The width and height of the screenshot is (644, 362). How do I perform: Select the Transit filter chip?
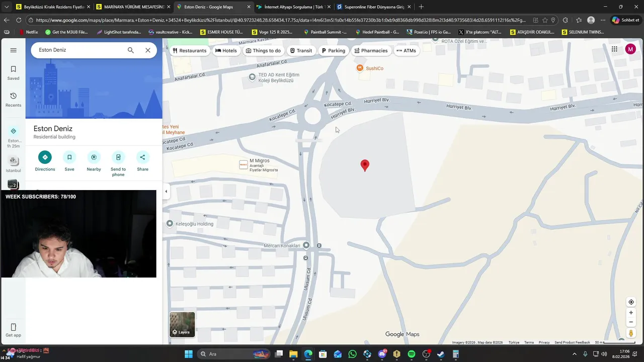point(301,50)
